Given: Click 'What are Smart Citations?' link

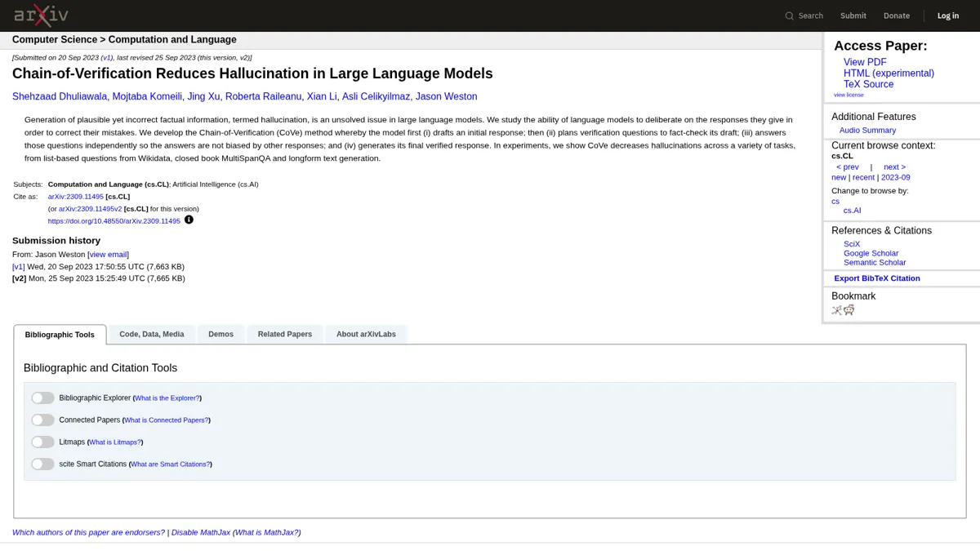Looking at the screenshot, I should 170,464.
